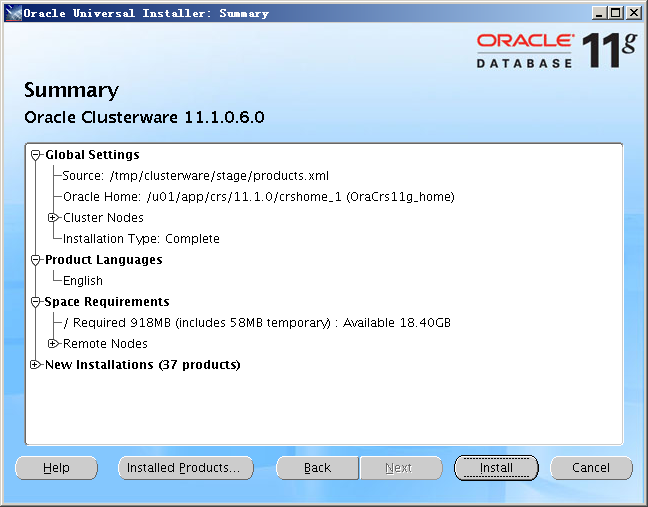The image size is (648, 507).
Task: Collapse the Global Settings tree node
Action: [36, 155]
